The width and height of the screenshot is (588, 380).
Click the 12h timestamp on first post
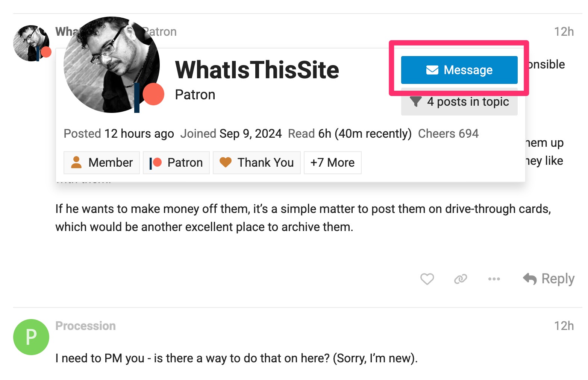[564, 32]
